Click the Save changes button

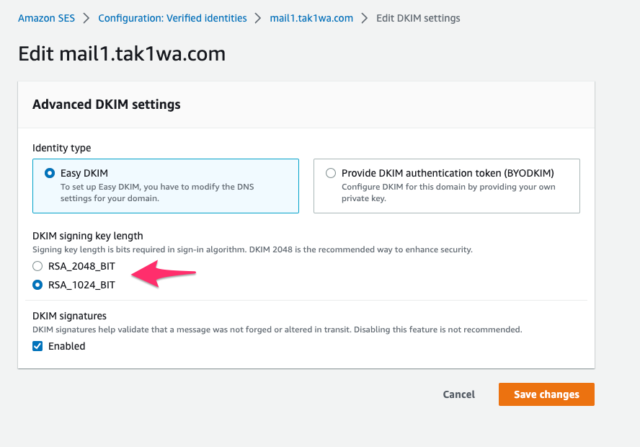(x=546, y=394)
